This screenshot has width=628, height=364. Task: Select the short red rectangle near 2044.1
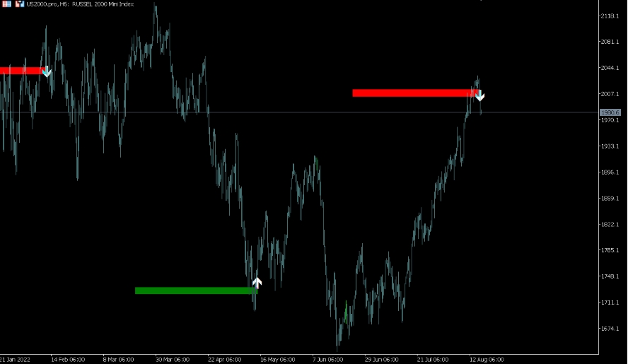[22, 71]
